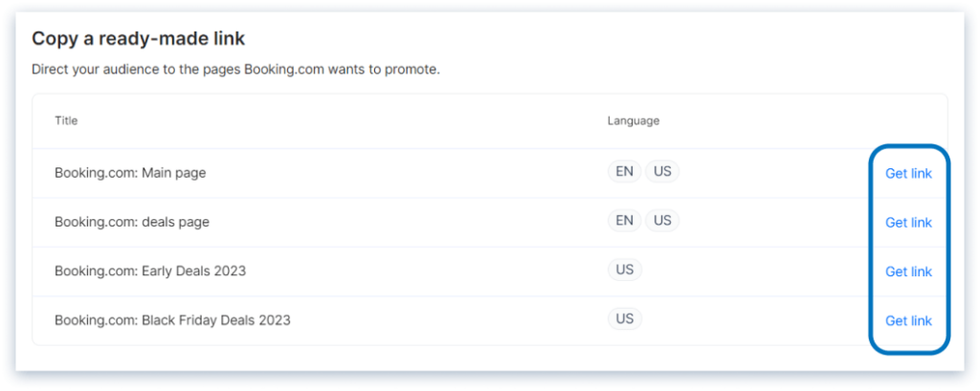Select the Booking.com: Main page title
Image resolution: width=980 pixels, height=391 pixels.
[x=130, y=173]
